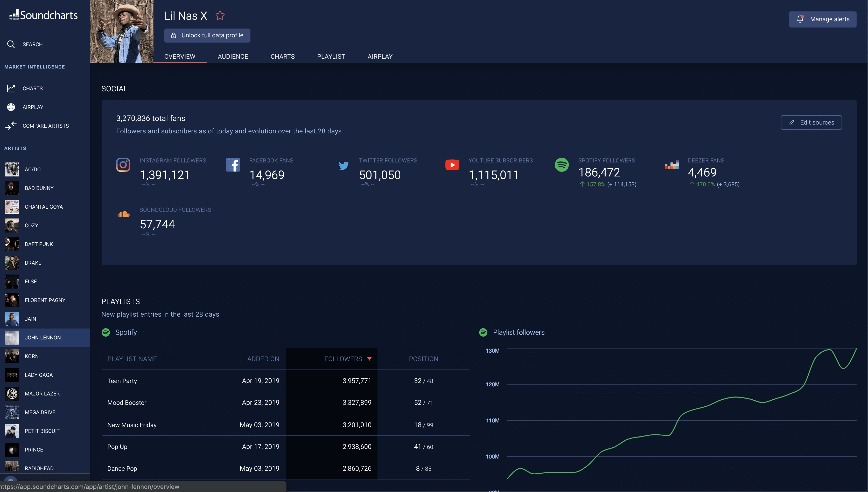Select Florent Pagny artist
The image size is (868, 492).
(x=45, y=300)
